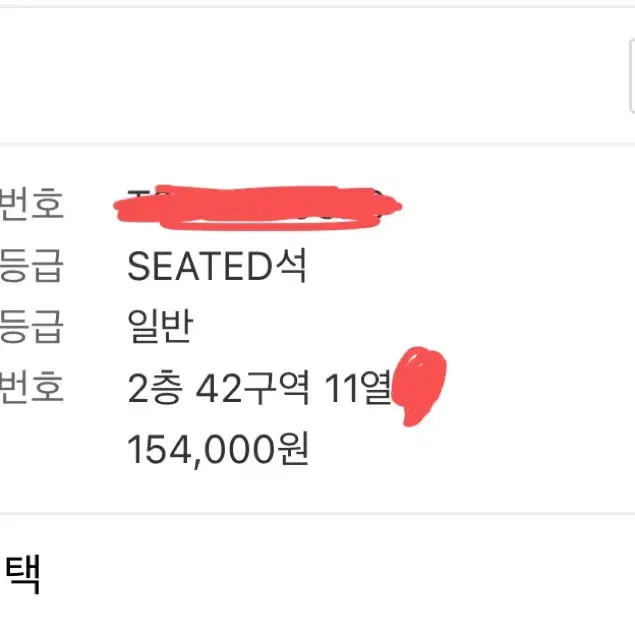Screen dimensions: 635x635
Task: Click the 등급 label next to 일반
Action: pyautogui.click(x=32, y=326)
